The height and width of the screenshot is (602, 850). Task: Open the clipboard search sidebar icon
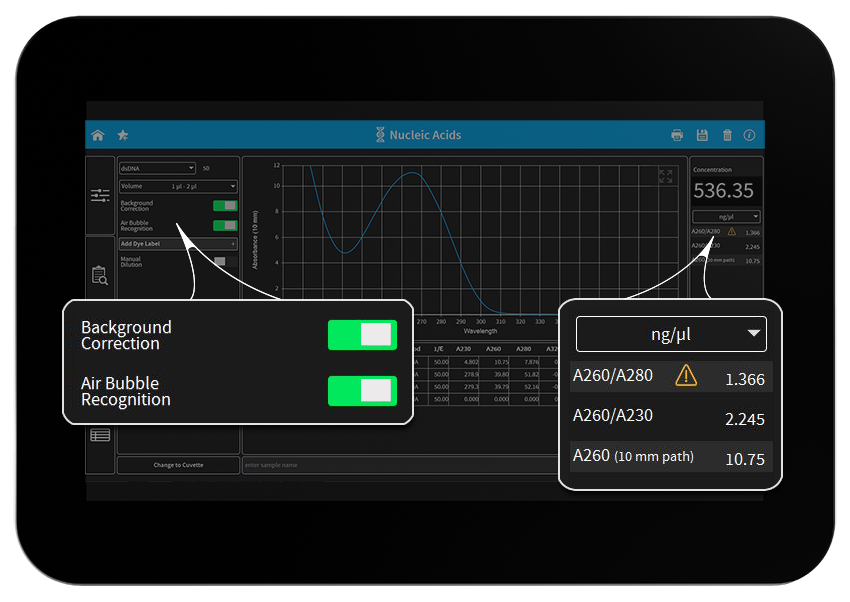pos(100,275)
